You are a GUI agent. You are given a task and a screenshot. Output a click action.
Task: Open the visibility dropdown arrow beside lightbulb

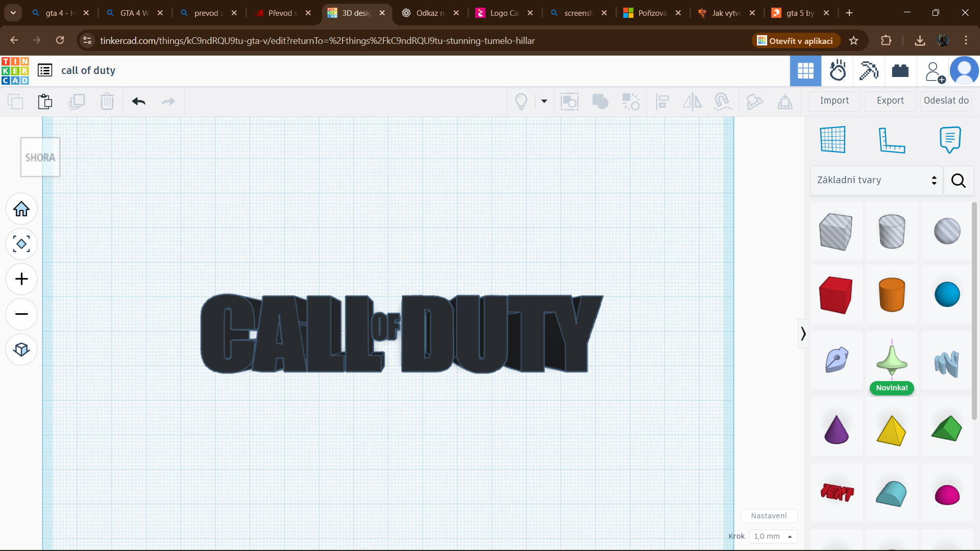coord(544,101)
